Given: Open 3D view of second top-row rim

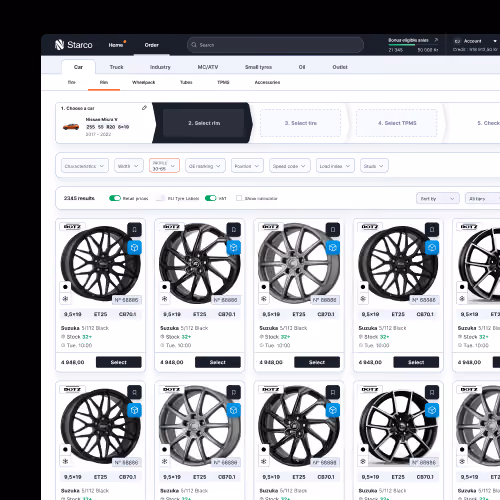Looking at the screenshot, I should (234, 248).
